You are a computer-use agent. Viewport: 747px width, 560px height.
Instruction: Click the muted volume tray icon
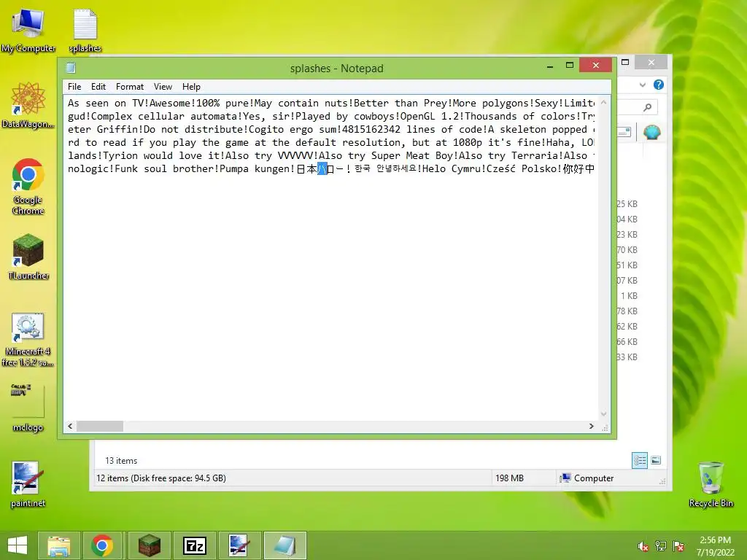click(643, 547)
